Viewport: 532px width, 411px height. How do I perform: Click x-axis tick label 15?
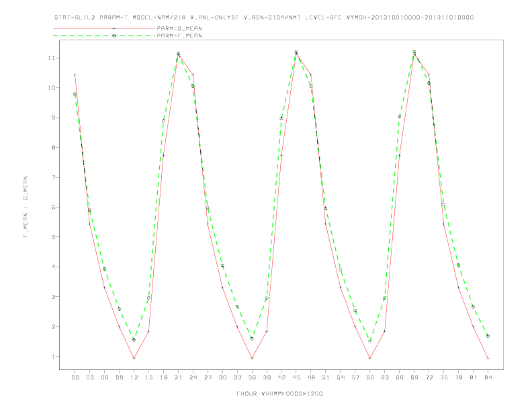[x=148, y=377]
